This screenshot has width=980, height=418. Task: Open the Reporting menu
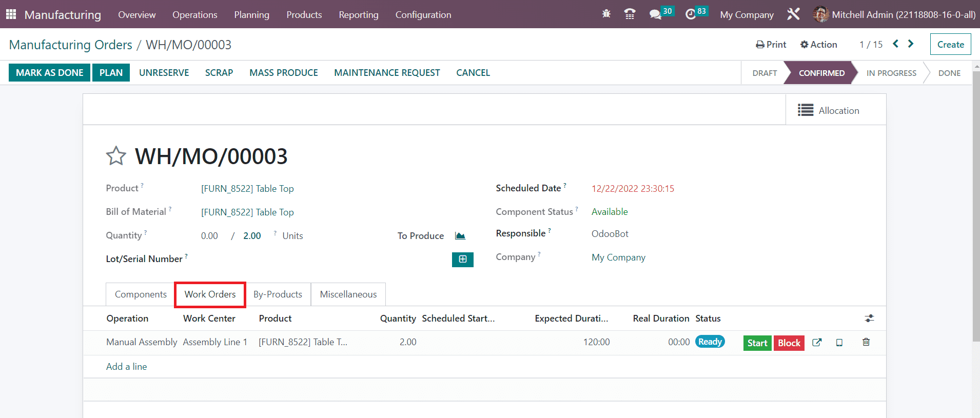358,15
